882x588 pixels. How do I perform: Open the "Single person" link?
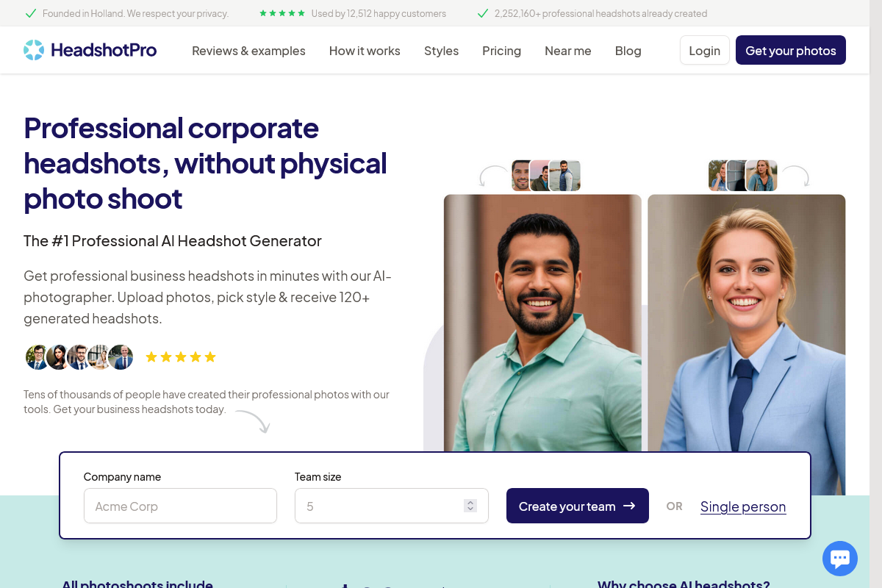[743, 506]
